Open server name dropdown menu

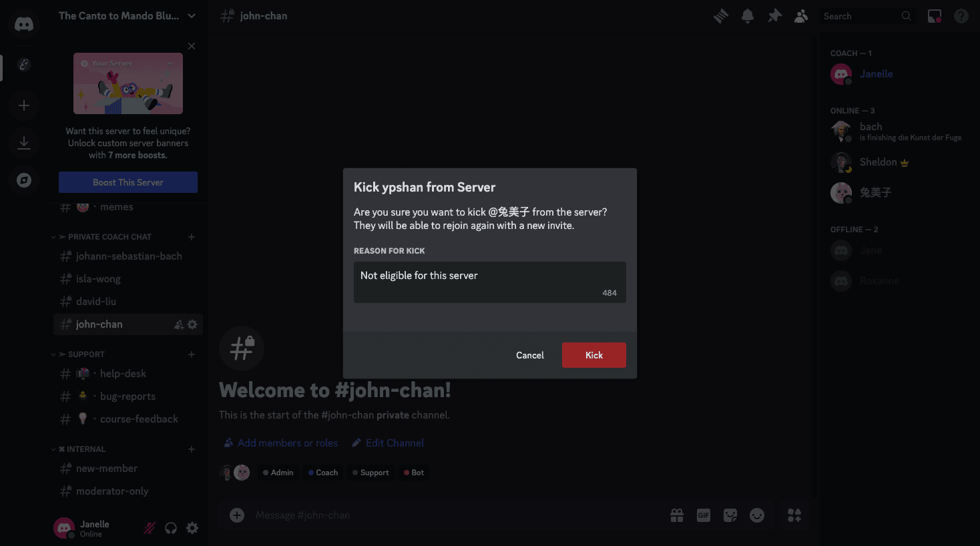[128, 16]
